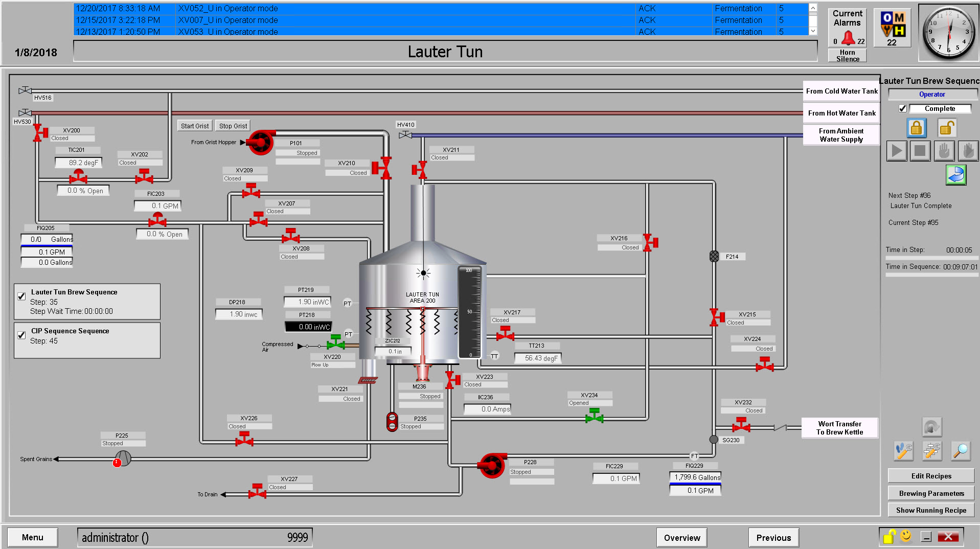Viewport: 980px width, 549px height.
Task: Click the green XV234 valve symbol
Action: pyautogui.click(x=594, y=417)
